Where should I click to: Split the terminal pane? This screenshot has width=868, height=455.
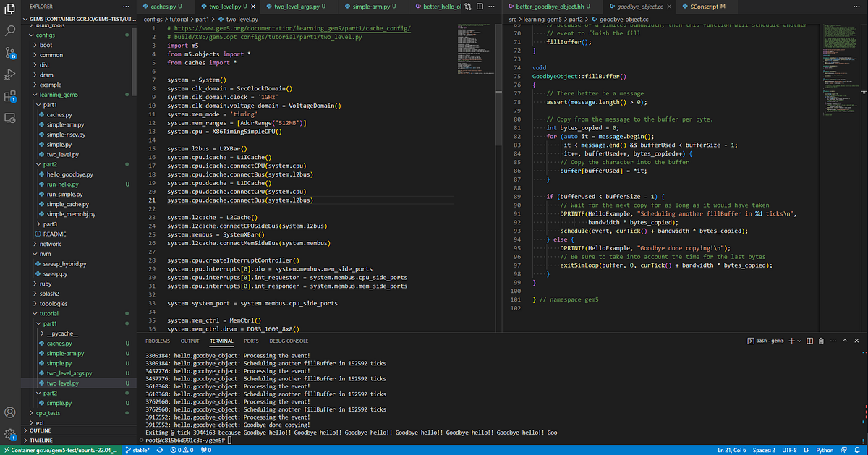(x=809, y=341)
